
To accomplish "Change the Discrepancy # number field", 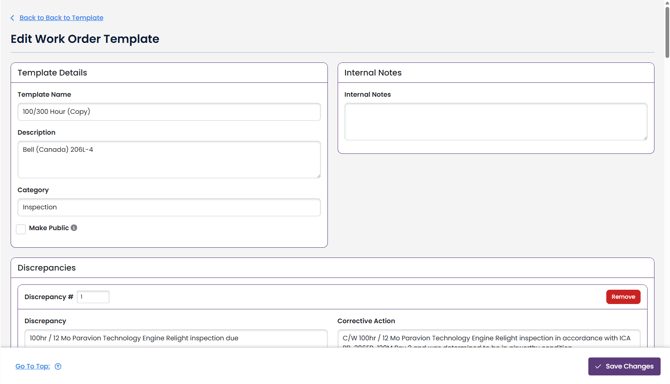I will [x=93, y=296].
